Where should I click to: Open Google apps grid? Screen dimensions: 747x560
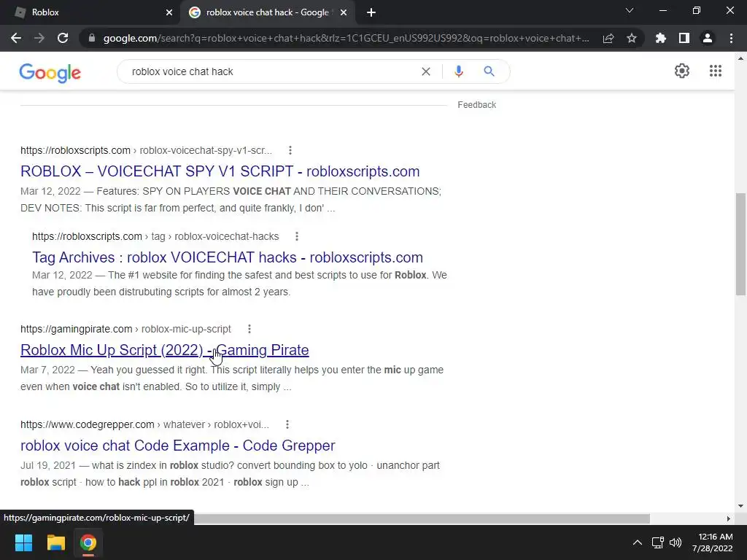pos(716,71)
